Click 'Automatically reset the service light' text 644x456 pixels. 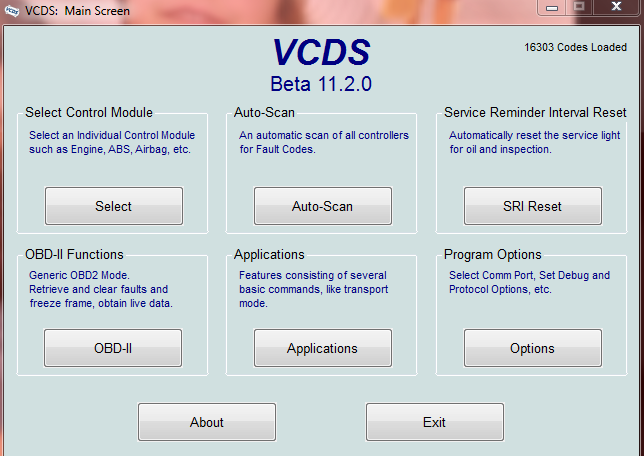534,135
